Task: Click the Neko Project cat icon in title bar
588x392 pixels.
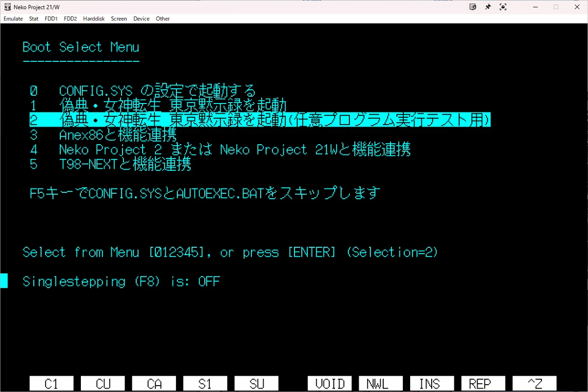Action: coord(7,7)
